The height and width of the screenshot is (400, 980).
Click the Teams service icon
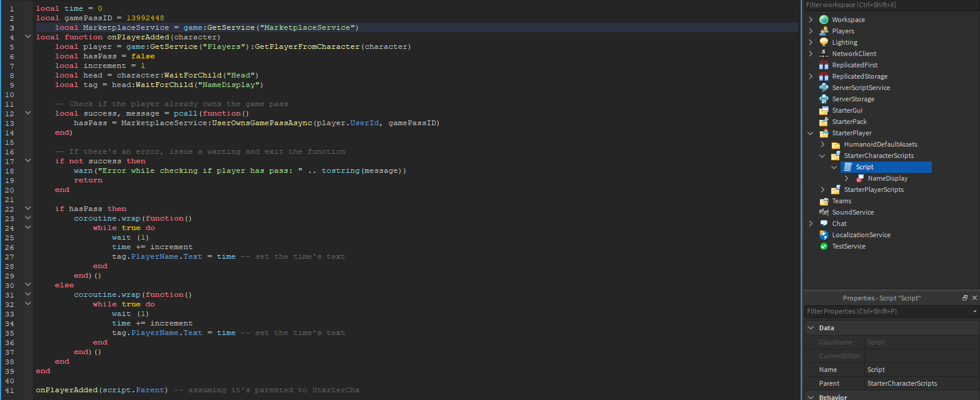[x=823, y=201]
